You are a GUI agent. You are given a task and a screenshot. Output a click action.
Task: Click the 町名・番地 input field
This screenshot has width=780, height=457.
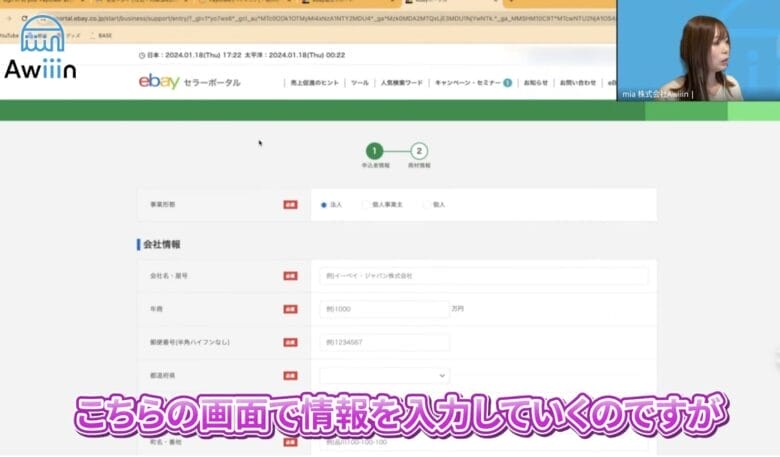484,442
